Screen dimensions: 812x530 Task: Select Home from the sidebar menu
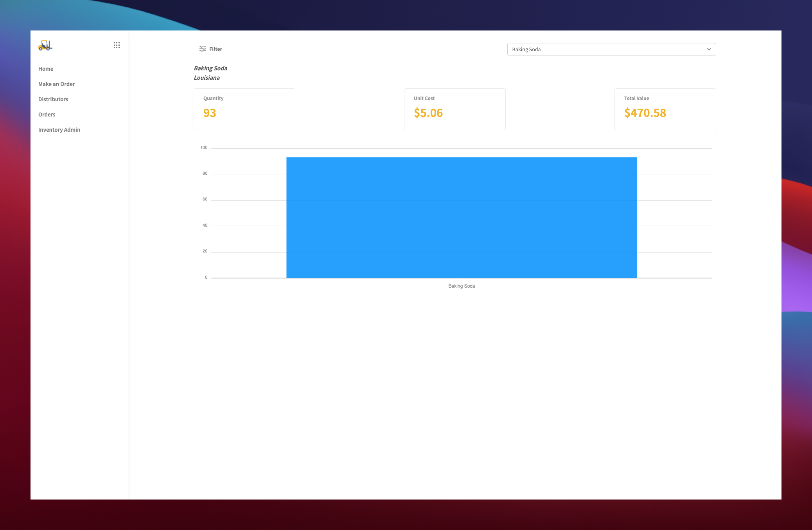click(46, 69)
